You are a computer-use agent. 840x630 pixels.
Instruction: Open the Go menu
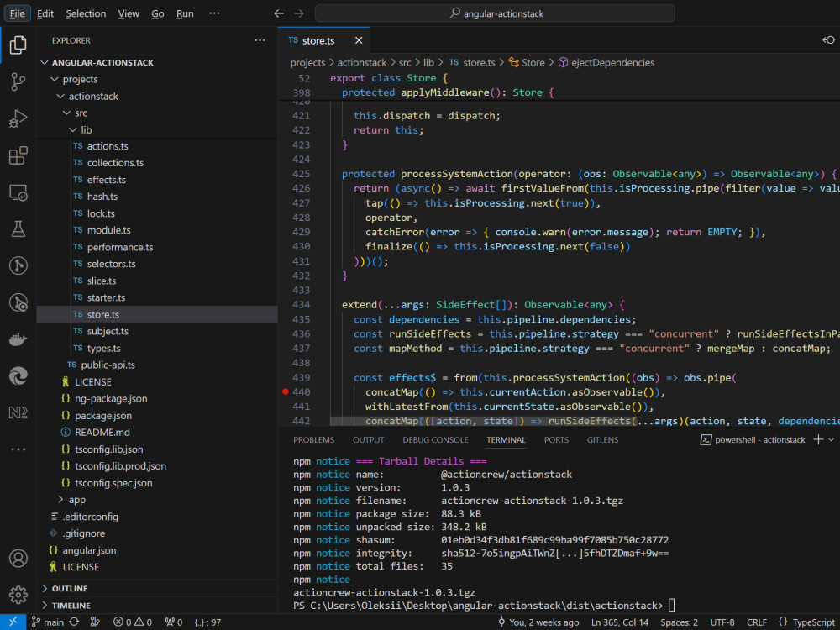(158, 13)
